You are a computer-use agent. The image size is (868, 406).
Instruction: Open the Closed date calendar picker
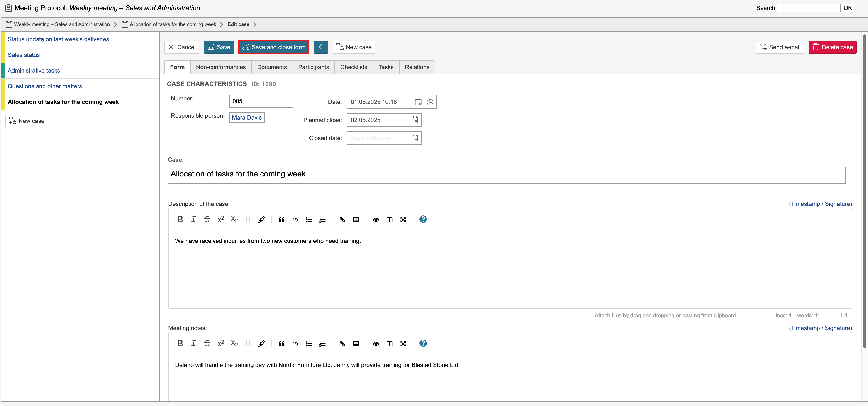point(414,138)
